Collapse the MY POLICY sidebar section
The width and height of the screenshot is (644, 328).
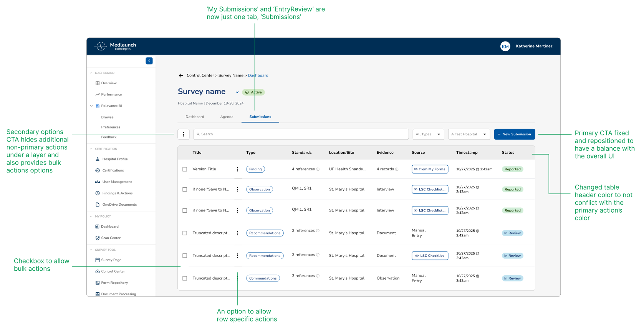(91, 216)
